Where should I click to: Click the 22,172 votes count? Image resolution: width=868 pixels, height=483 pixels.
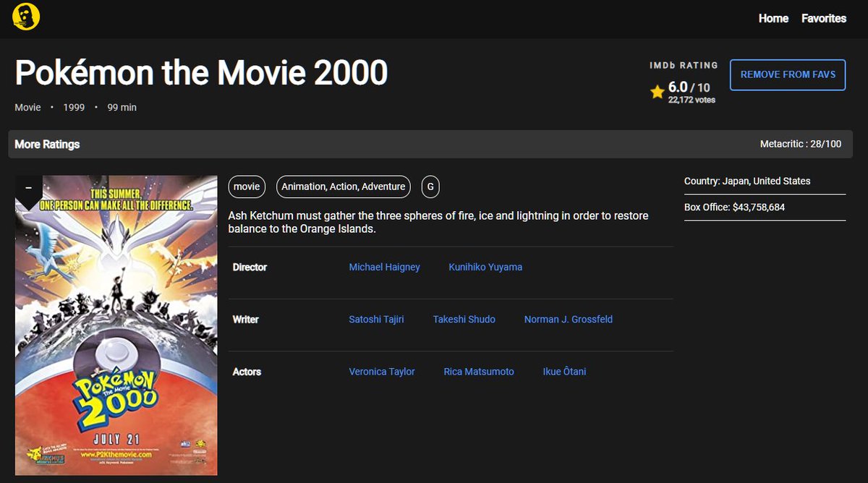692,100
